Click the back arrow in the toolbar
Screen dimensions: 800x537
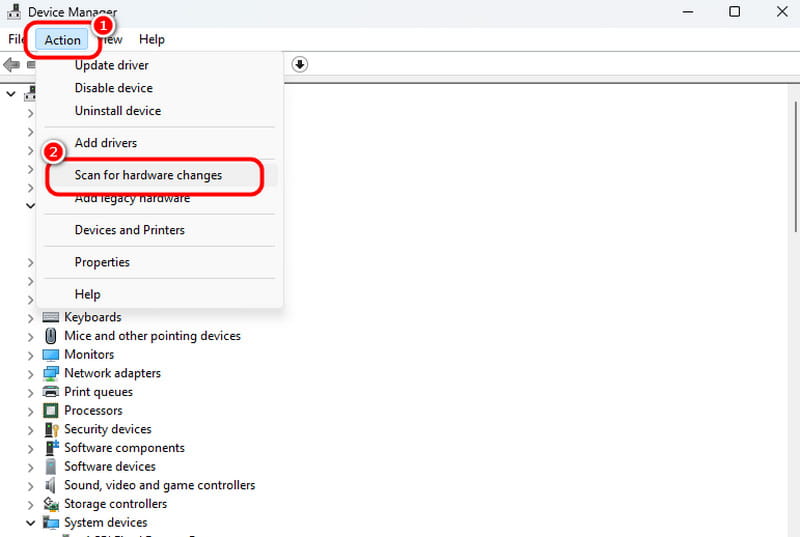click(12, 65)
